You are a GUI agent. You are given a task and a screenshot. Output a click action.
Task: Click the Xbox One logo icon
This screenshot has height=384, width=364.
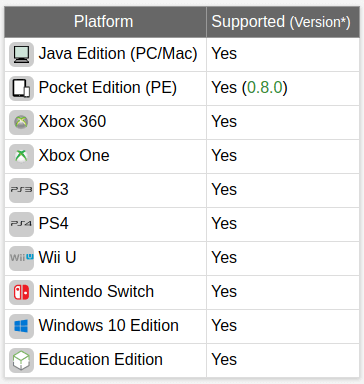21,156
